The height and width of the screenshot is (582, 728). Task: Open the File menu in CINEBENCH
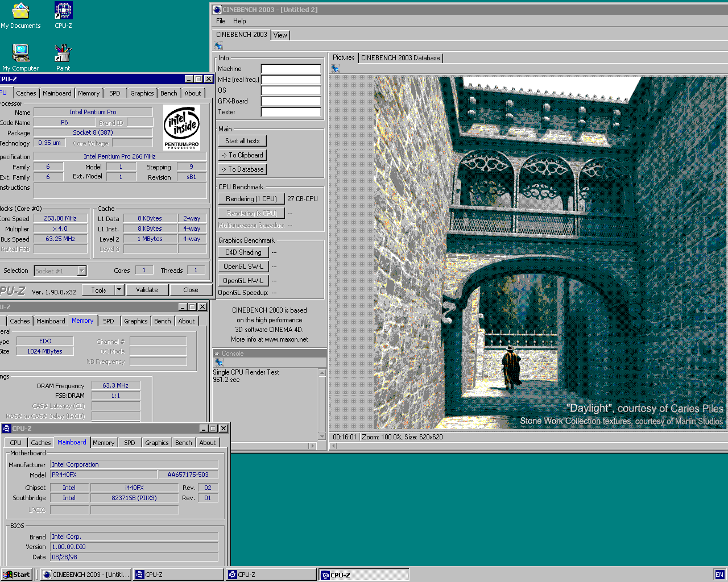(x=221, y=21)
